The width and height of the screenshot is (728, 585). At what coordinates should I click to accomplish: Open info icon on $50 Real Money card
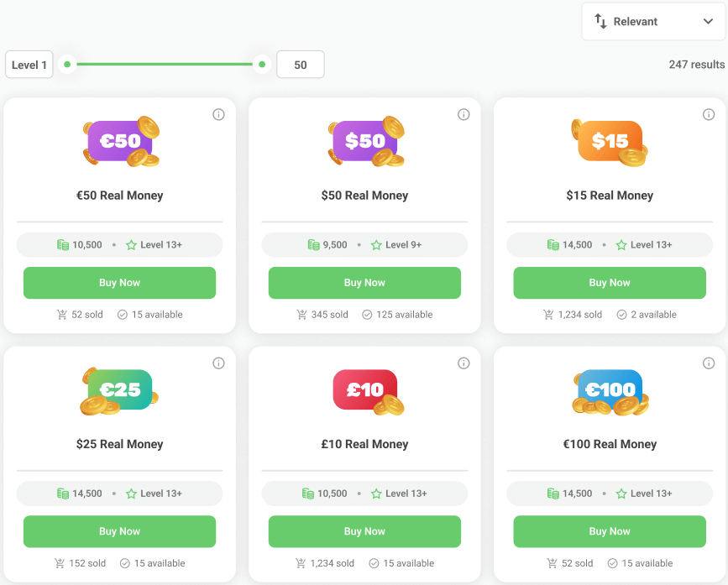[x=464, y=115]
